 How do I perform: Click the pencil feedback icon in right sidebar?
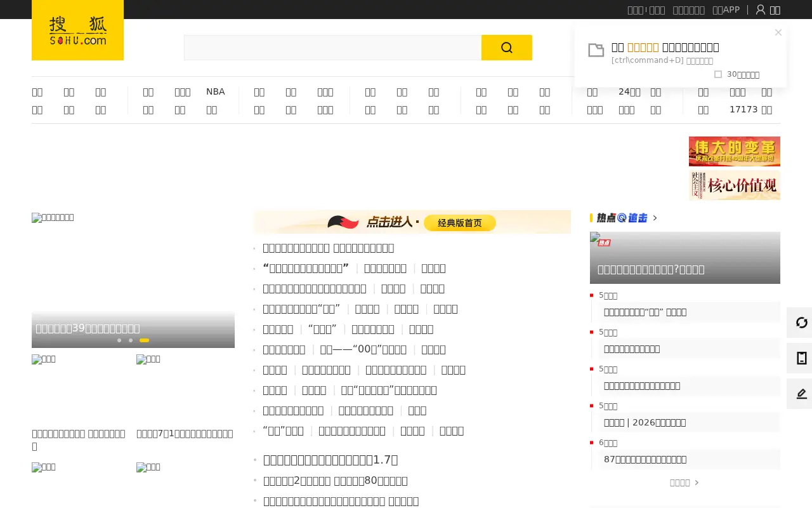(x=801, y=394)
